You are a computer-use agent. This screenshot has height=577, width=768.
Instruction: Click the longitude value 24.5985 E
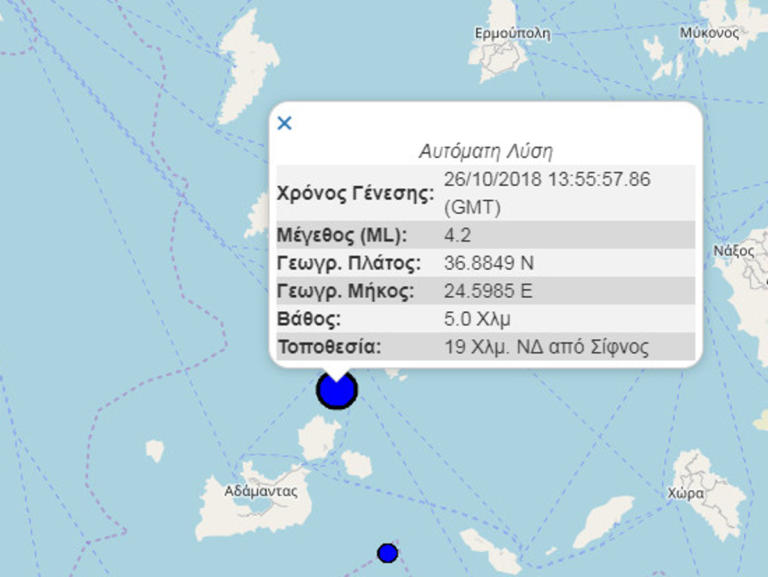click(x=488, y=291)
